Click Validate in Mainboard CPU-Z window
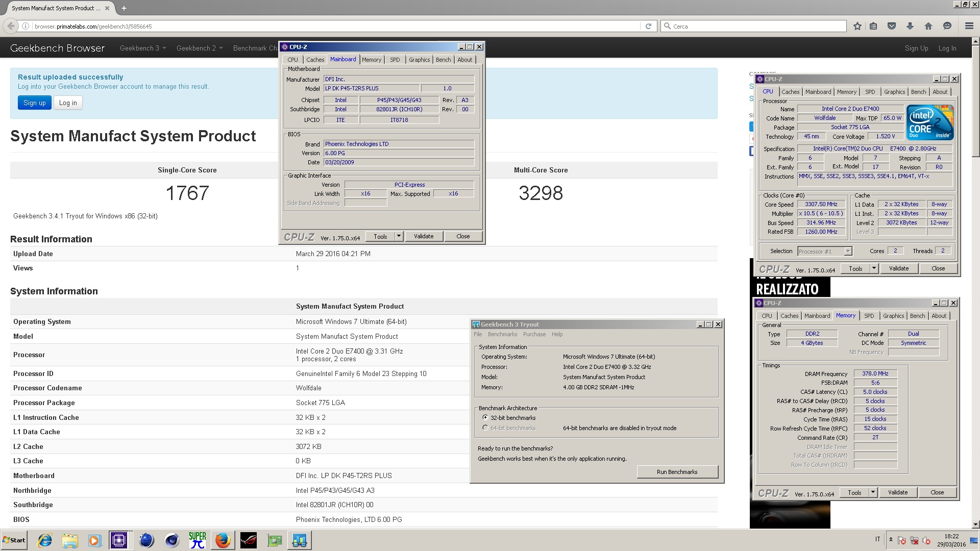This screenshot has height=551, width=980. click(x=424, y=236)
